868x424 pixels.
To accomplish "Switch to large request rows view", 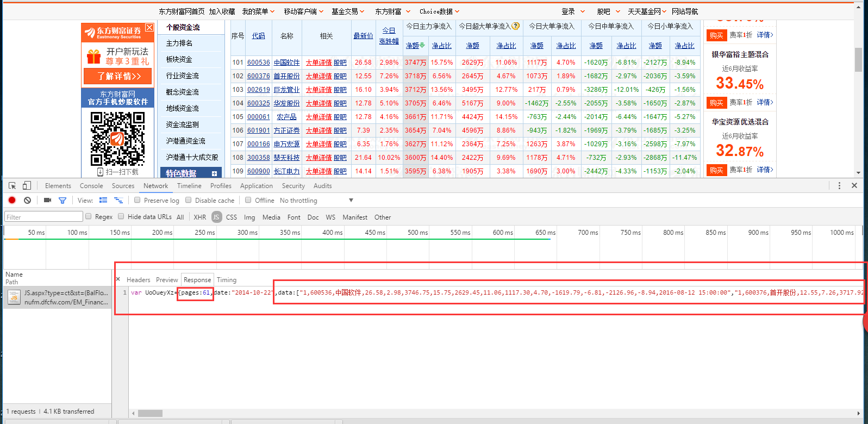I will pos(103,200).
